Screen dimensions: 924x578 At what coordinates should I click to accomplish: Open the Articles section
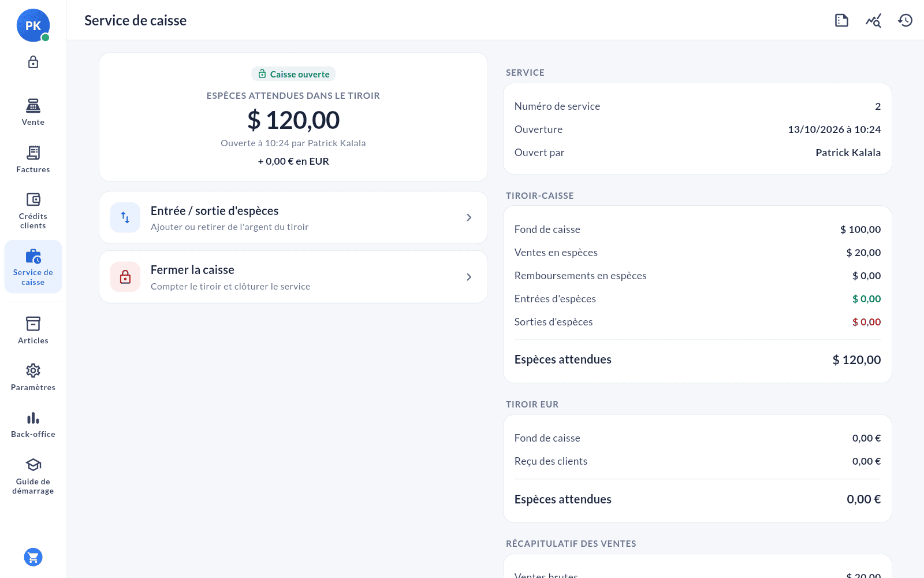point(33,331)
